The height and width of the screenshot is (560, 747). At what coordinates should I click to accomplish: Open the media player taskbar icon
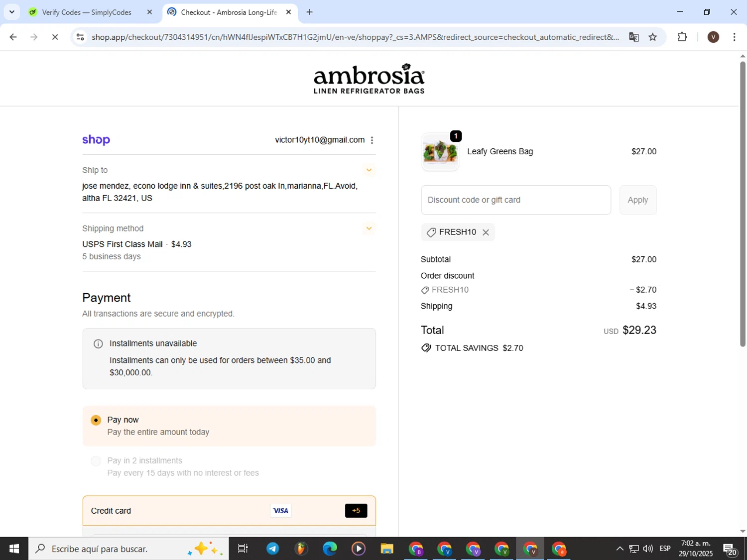point(358,549)
